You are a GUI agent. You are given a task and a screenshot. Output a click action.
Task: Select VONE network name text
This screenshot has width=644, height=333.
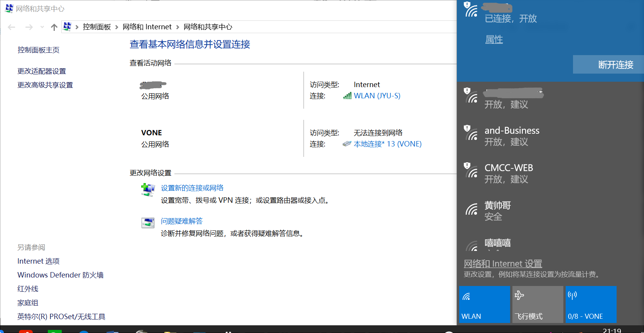point(152,133)
